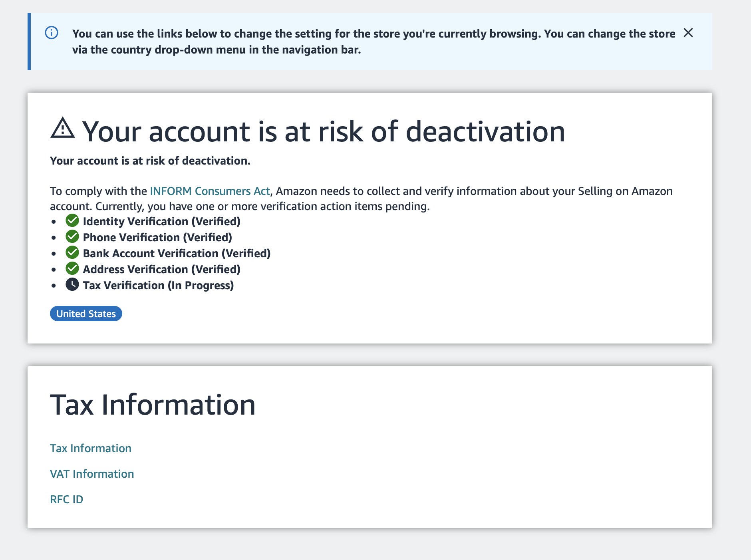The image size is (751, 560).
Task: Click the warning triangle icon beside heading
Action: pos(63,128)
